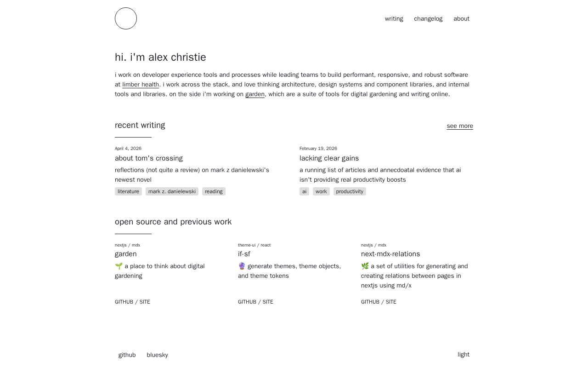Screen dimensions: 588x368
Task: Select the literature tag
Action: [128, 191]
